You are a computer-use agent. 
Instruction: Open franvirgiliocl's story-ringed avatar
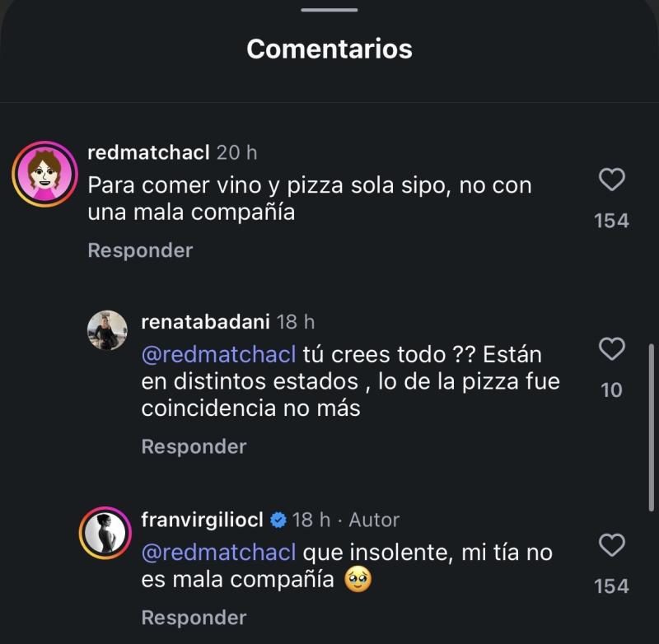105,534
